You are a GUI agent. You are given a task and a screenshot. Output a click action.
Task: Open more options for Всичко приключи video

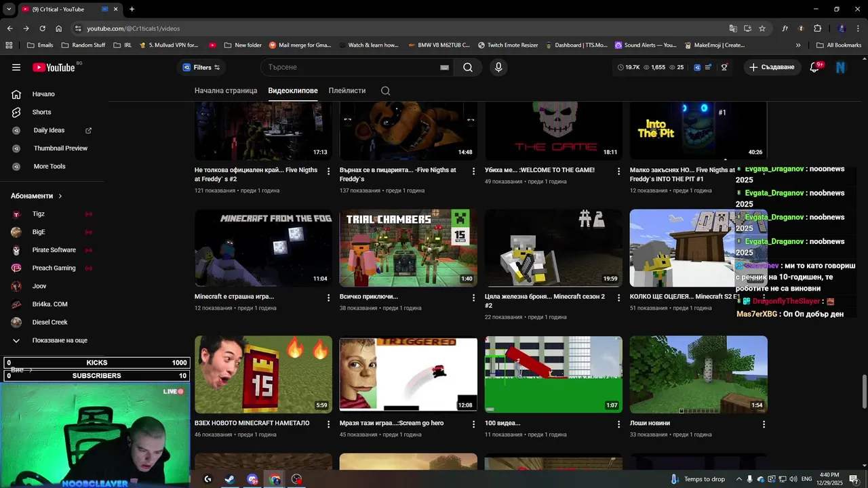click(x=474, y=298)
